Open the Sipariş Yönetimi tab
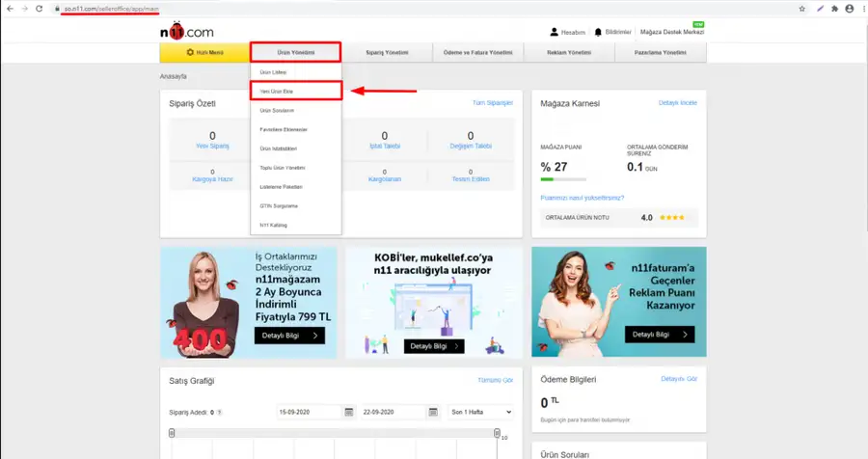The width and height of the screenshot is (868, 459). coord(387,53)
